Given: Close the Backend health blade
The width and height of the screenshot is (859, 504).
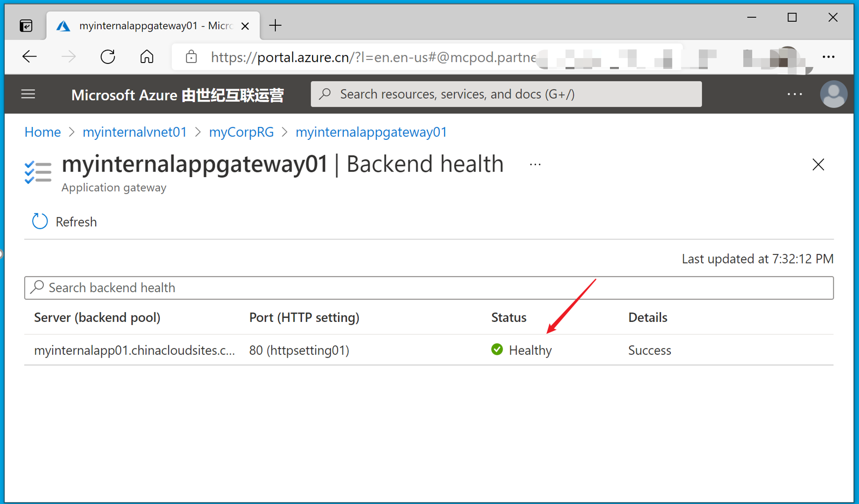Looking at the screenshot, I should tap(818, 165).
